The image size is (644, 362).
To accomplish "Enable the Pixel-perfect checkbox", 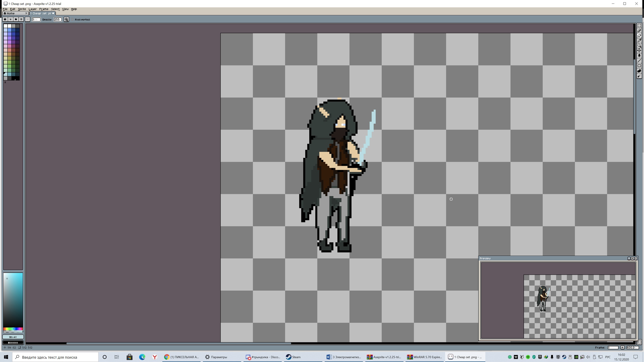I will (72, 20).
